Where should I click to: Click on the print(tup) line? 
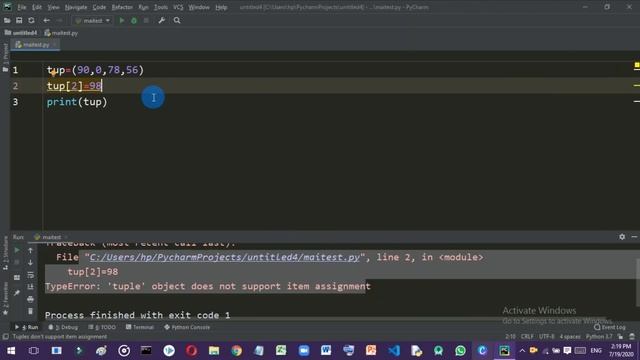click(x=77, y=102)
